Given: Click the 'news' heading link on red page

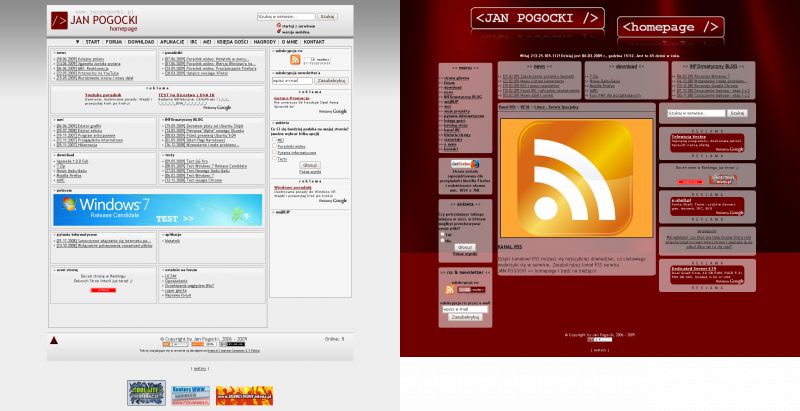Looking at the screenshot, I should pos(539,66).
